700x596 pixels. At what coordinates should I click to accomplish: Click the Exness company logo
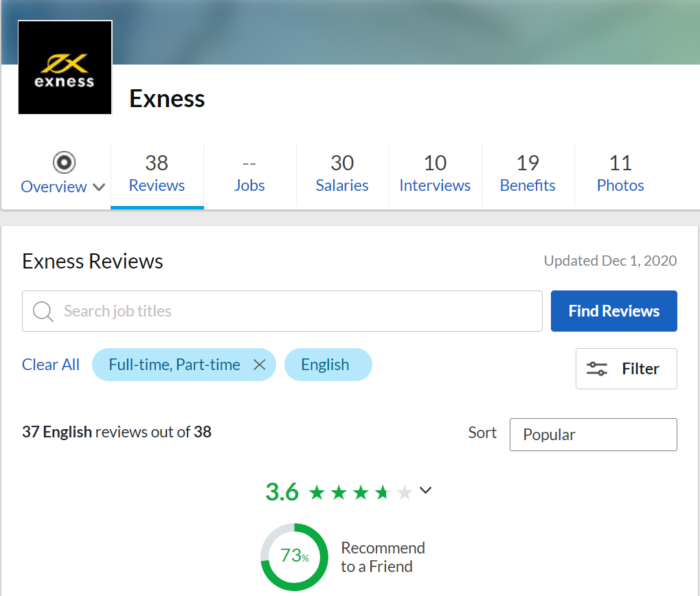pyautogui.click(x=65, y=67)
